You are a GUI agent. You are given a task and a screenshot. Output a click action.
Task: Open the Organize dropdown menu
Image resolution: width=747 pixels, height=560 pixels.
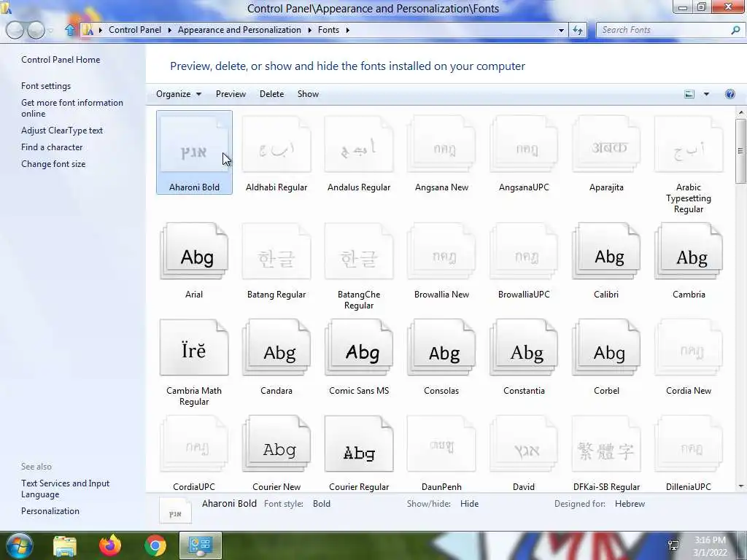coord(179,94)
